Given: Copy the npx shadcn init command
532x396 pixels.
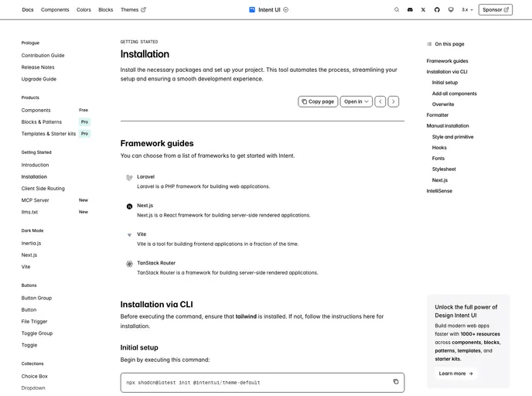Looking at the screenshot, I should tap(396, 382).
